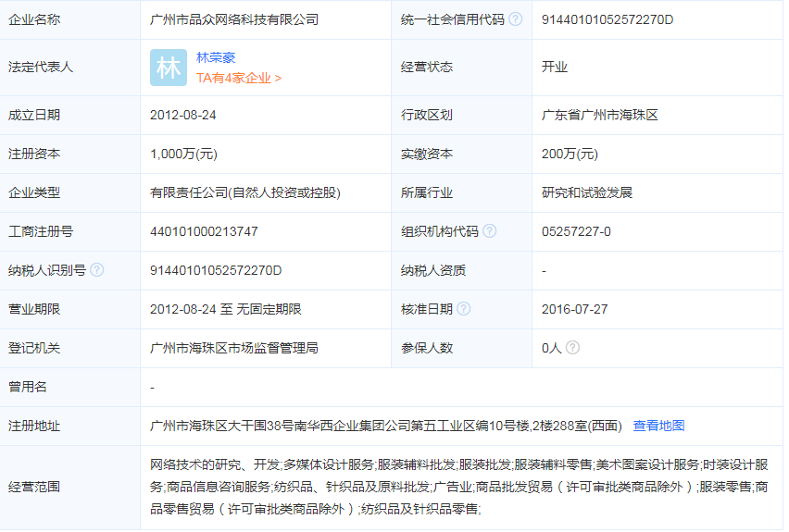Click 行政区划 label cell
Screen dimensions: 789x532
461,115
